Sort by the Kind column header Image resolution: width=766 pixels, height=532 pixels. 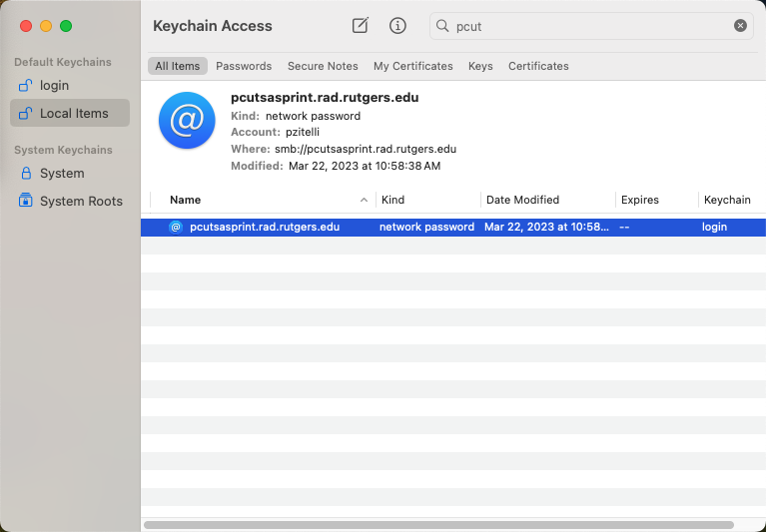(x=392, y=200)
